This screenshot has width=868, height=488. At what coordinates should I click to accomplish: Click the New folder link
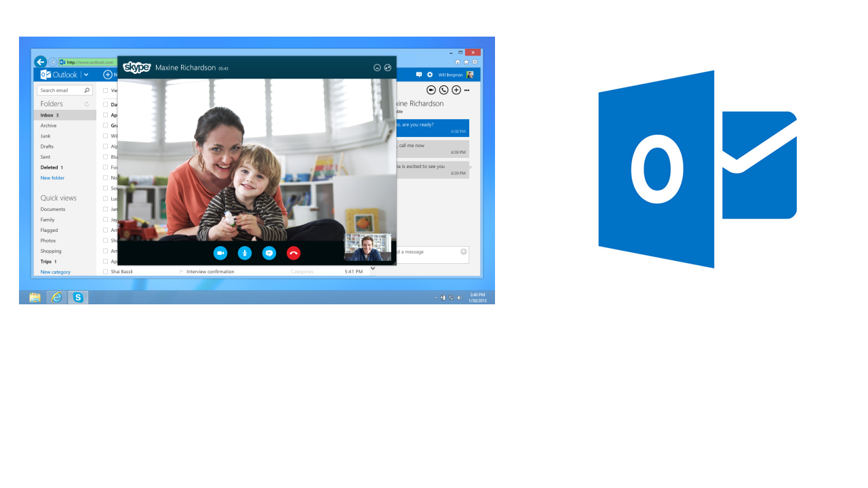52,178
